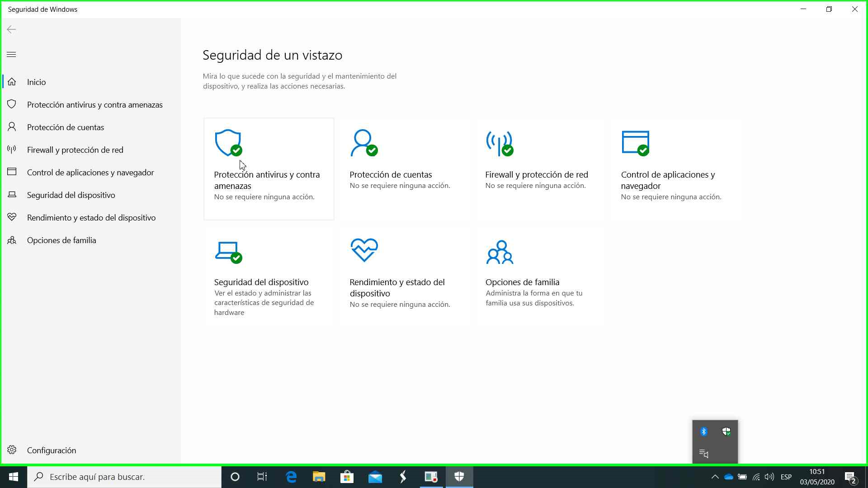Viewport: 868px width, 488px height.
Task: Click Control de aplicaciones y navegador tile title
Action: tap(668, 180)
